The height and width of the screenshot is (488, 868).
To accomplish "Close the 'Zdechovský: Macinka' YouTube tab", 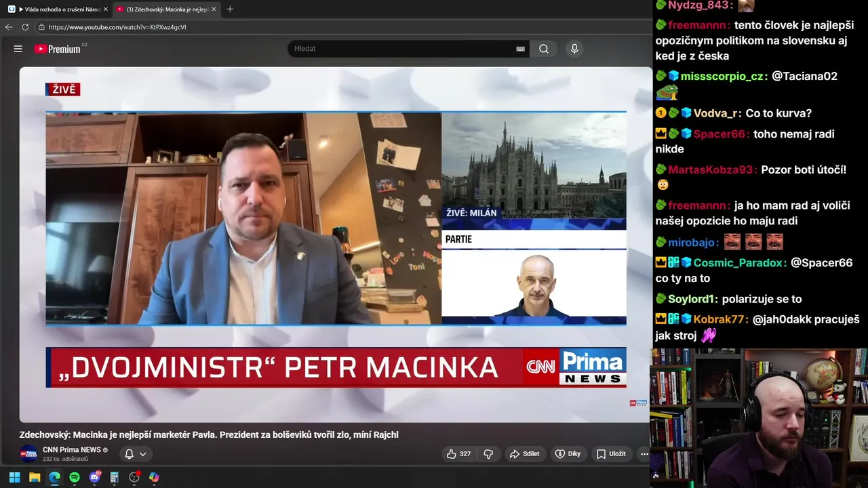I will pos(214,9).
